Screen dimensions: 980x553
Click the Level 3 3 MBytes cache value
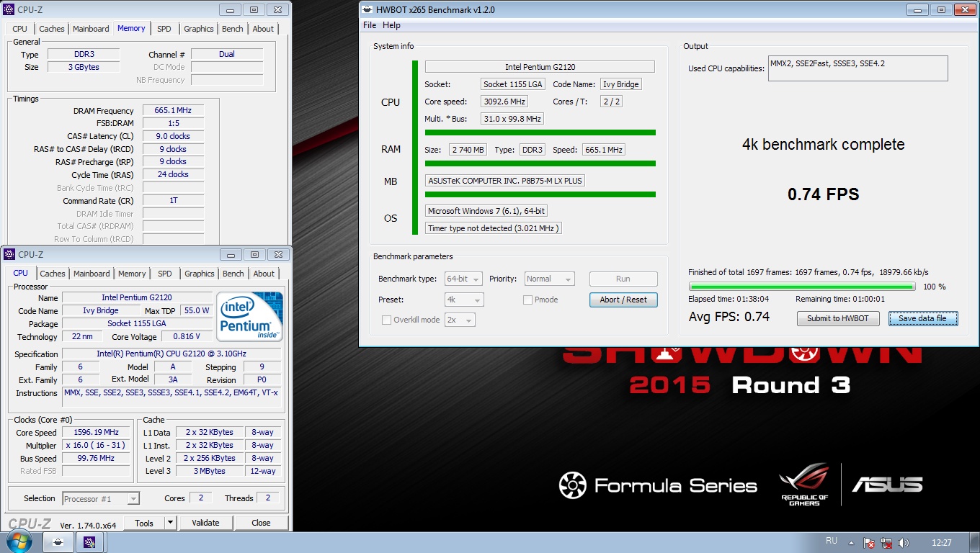point(208,471)
